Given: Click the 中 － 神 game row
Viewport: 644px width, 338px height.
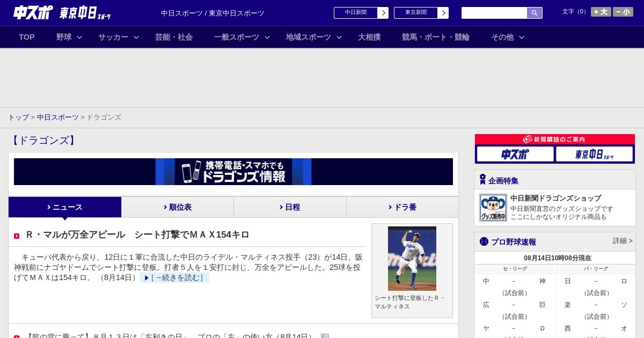Looking at the screenshot, I should coord(515,281).
